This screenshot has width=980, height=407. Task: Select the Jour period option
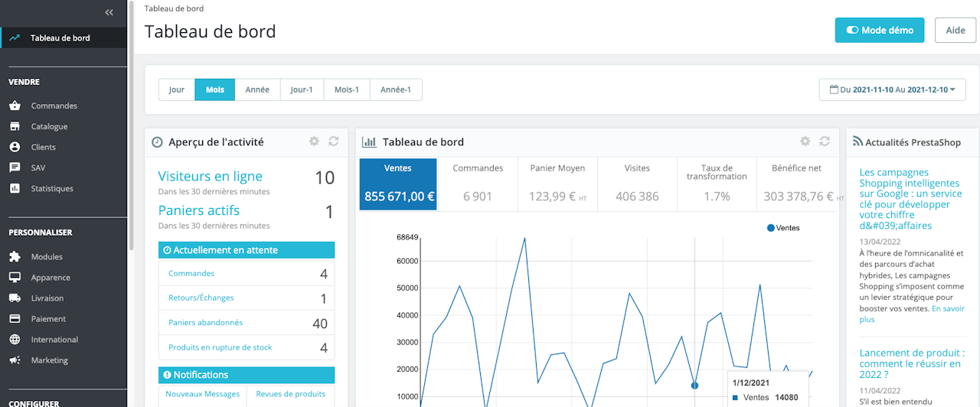[177, 90]
